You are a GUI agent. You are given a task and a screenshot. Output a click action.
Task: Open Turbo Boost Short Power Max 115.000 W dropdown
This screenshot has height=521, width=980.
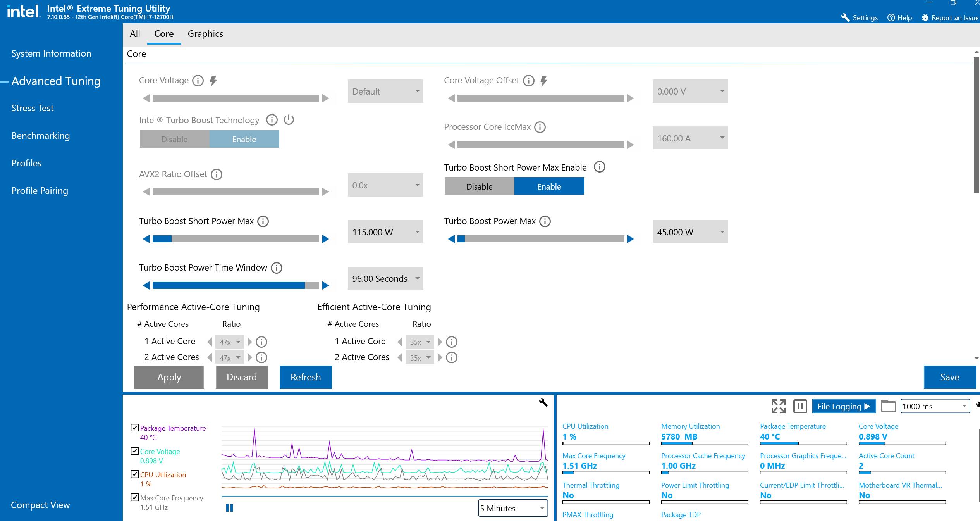(385, 232)
